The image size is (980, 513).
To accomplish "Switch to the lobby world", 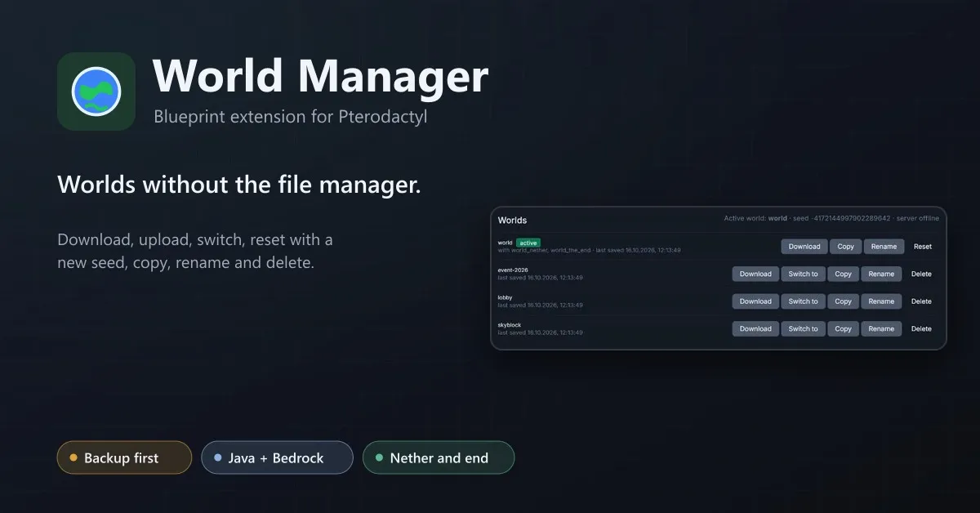I will (804, 301).
